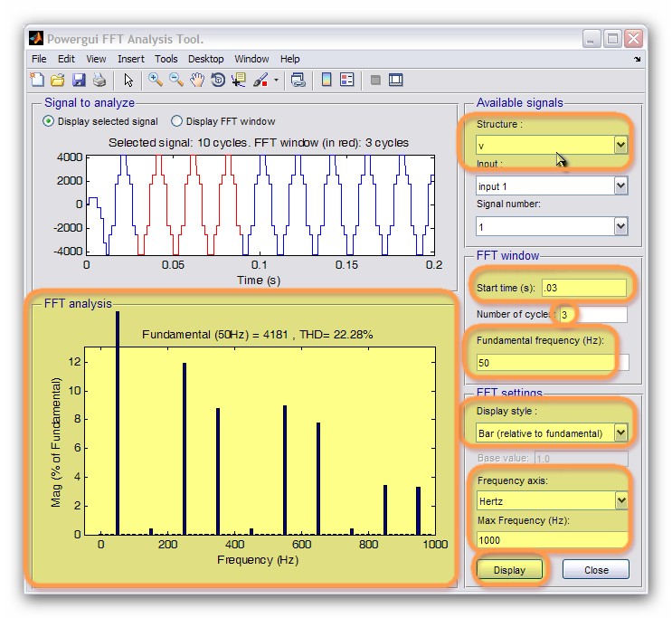Viewport: 672px width, 618px height.
Task: Click the Close button beside Display
Action: pyautogui.click(x=596, y=570)
